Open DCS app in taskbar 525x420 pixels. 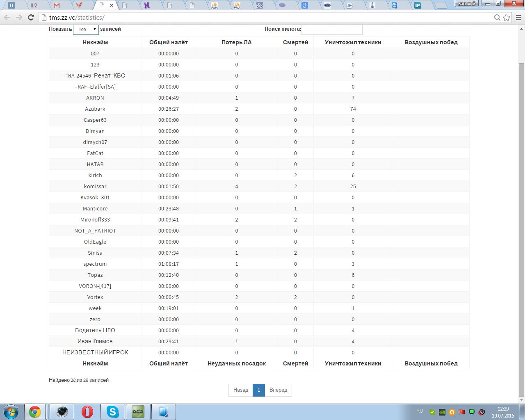tap(138, 412)
